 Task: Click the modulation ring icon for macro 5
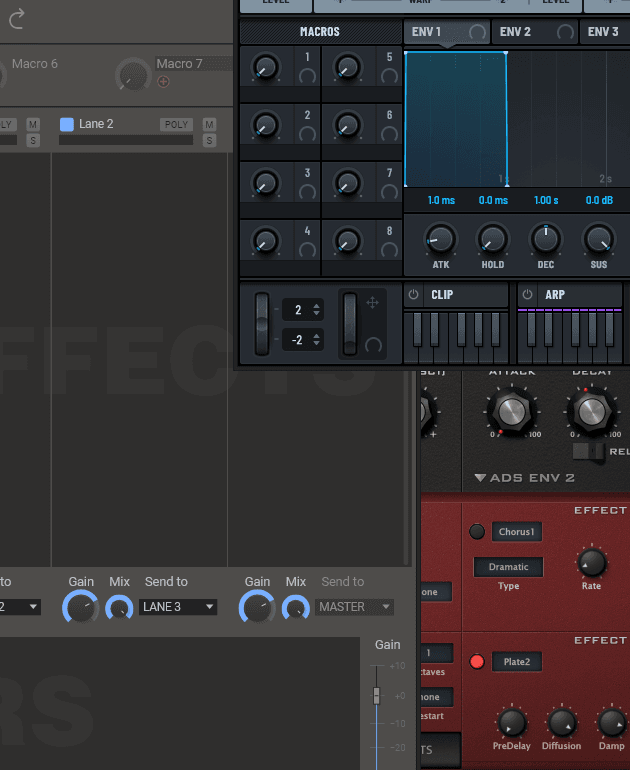[389, 77]
